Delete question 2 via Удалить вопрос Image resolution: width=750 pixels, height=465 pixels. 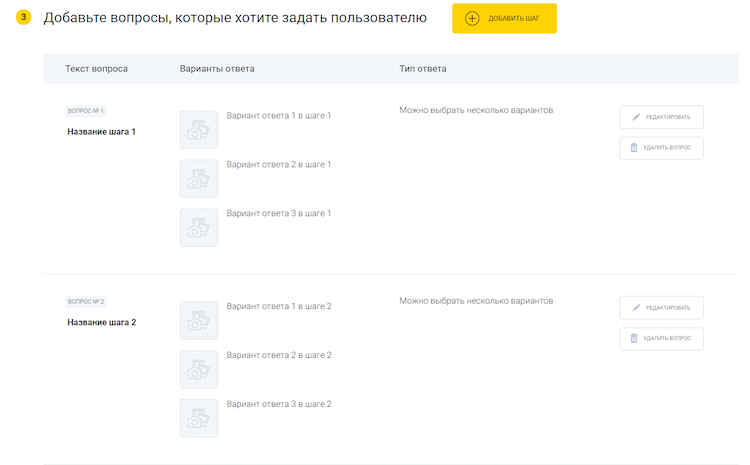(661, 339)
